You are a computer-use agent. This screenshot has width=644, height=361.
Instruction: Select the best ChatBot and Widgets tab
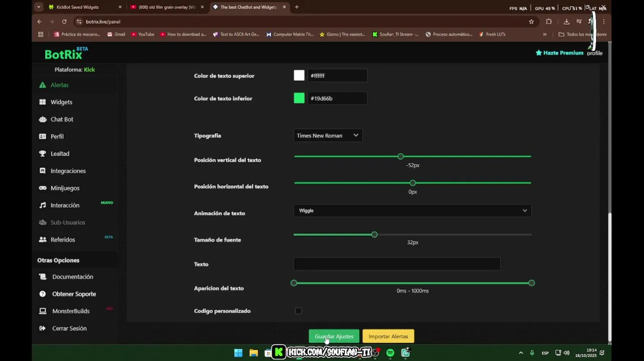point(249,7)
